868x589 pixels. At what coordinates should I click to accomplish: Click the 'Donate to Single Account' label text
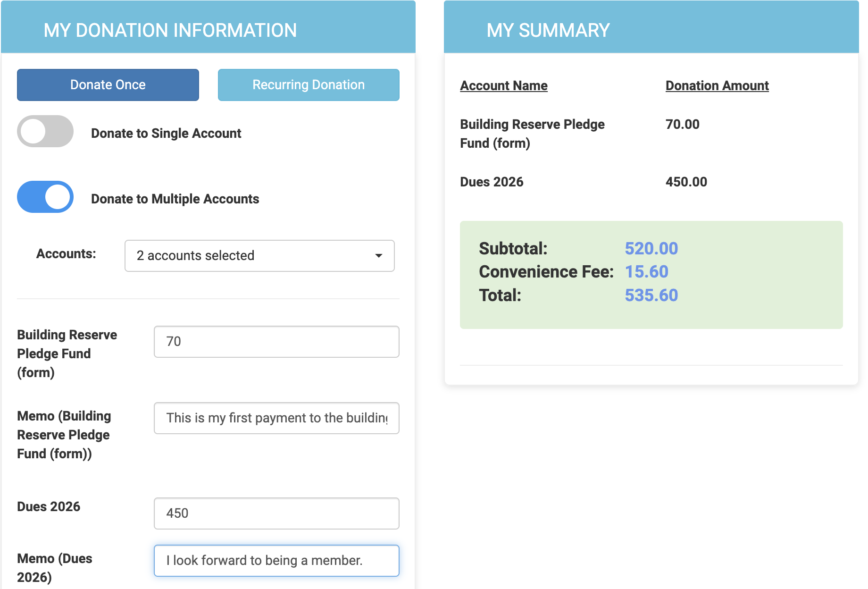pyautogui.click(x=166, y=134)
